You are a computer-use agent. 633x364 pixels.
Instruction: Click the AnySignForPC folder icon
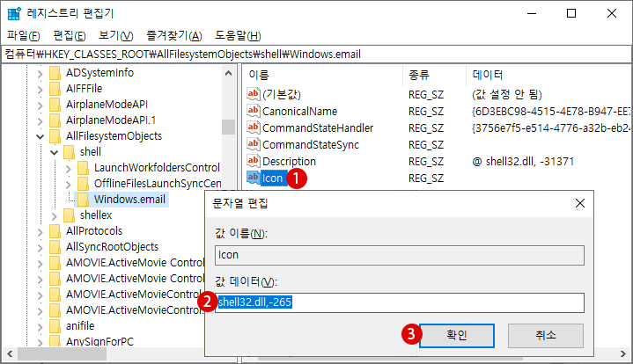[x=55, y=341]
